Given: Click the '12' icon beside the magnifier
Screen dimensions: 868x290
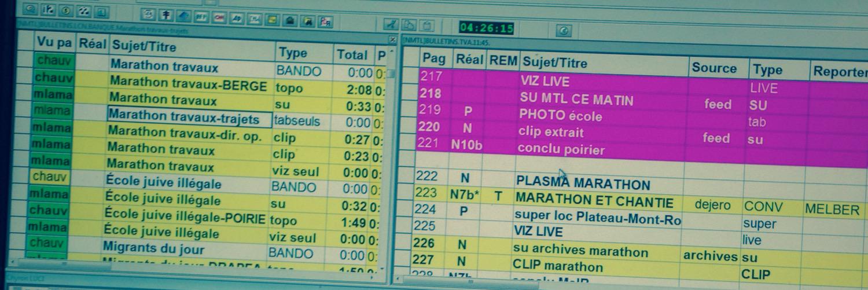Looking at the screenshot, I should pos(48,10).
